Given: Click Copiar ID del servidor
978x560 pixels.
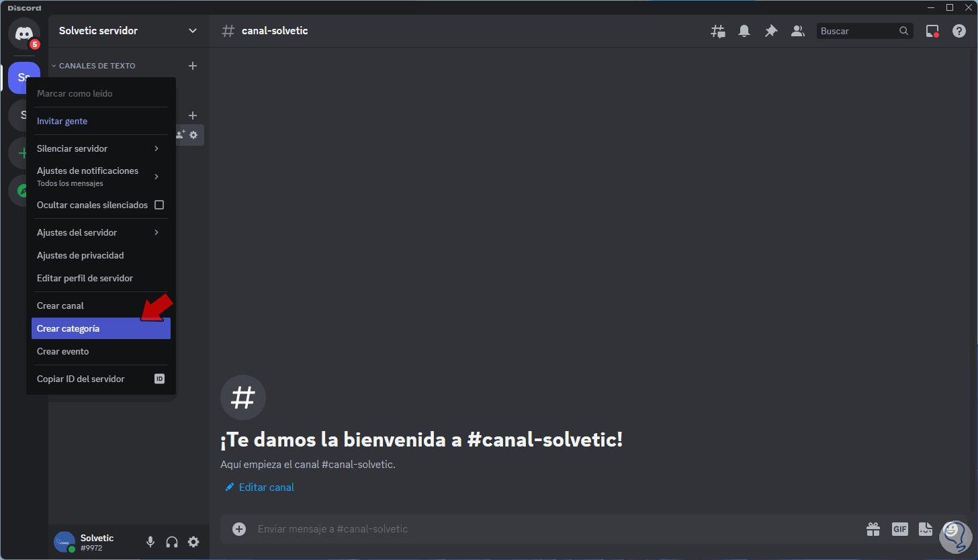Looking at the screenshot, I should 101,379.
